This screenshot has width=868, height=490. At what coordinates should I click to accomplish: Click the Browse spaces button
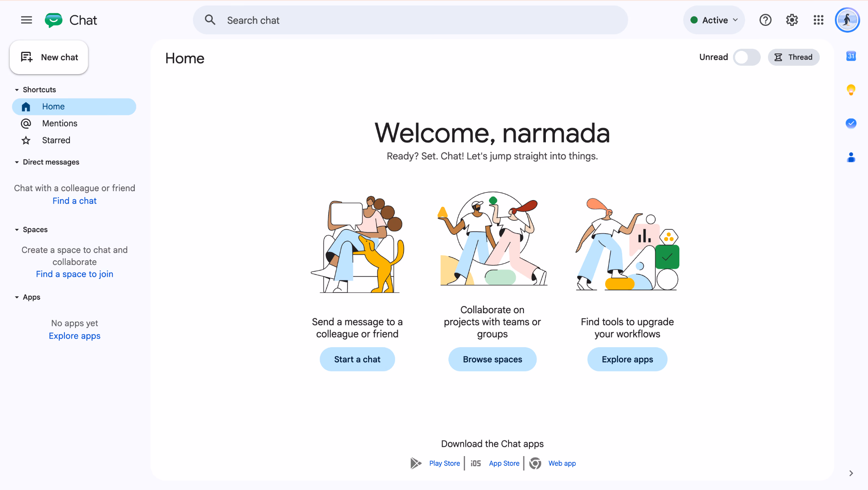(492, 359)
